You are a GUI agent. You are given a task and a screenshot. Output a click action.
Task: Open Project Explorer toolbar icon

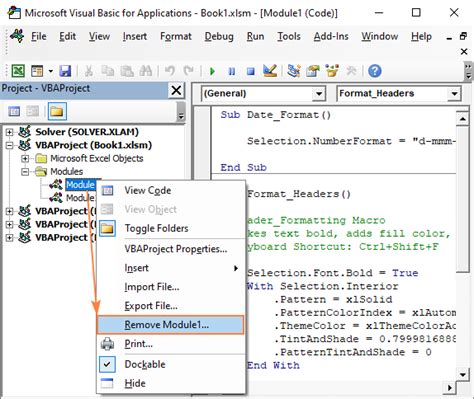[x=294, y=71]
